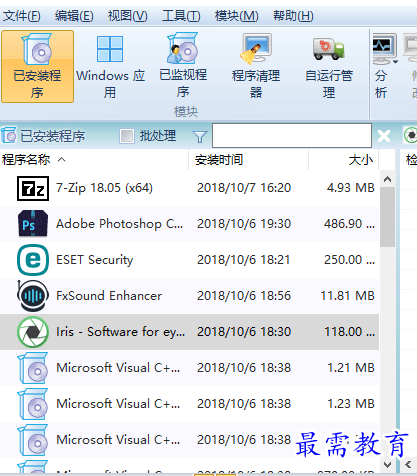
Task: Click install time 2018/10/7 16:20
Action: click(x=244, y=188)
